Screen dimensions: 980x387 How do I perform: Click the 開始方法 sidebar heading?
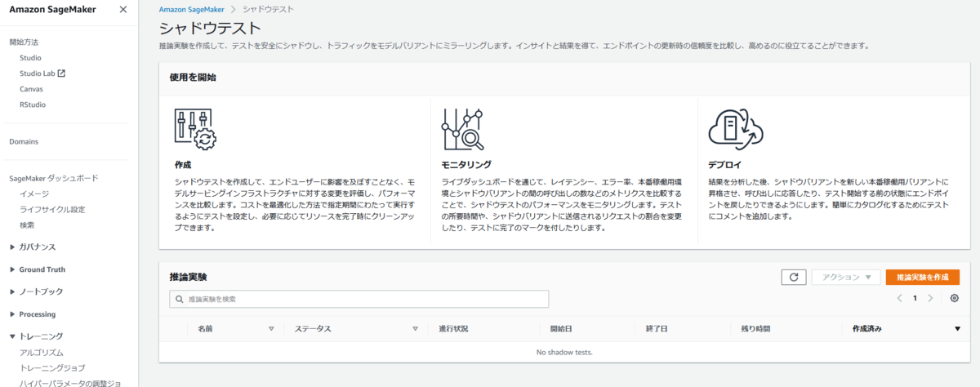pyautogui.click(x=24, y=42)
